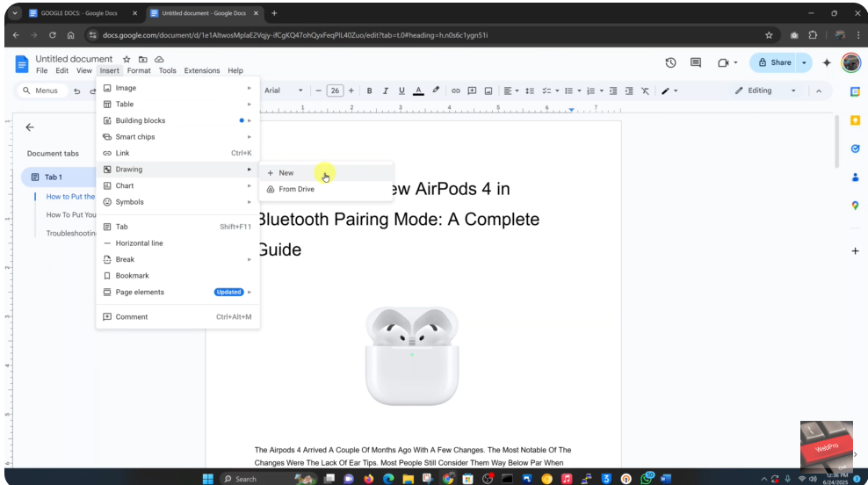Image resolution: width=868 pixels, height=485 pixels.
Task: Click the add comment toolbar icon
Action: point(472,90)
